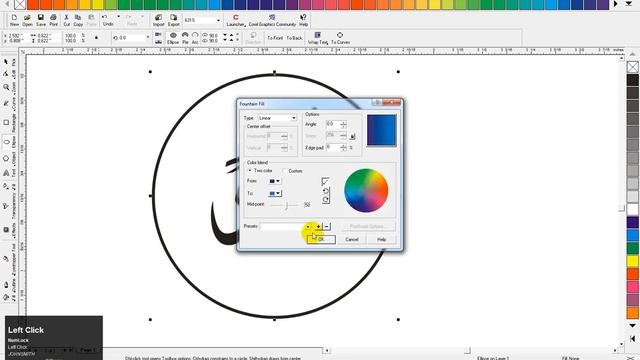Choose direct color path in blend
Viewport: 640px width, 360px height.
pyautogui.click(x=325, y=182)
